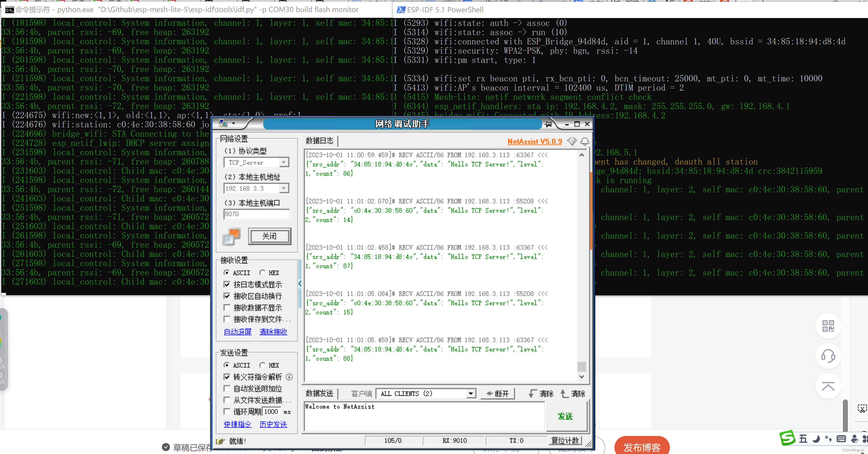This screenshot has width=868, height=454.
Task: Enable the 接收数据不显示 checkbox
Action: (x=227, y=308)
